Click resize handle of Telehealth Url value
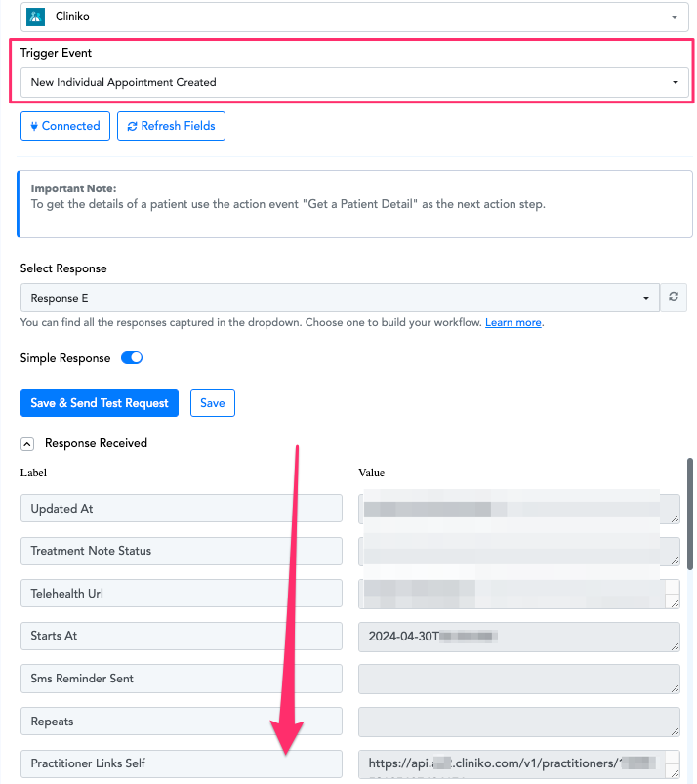This screenshot has width=697, height=784. click(x=675, y=603)
